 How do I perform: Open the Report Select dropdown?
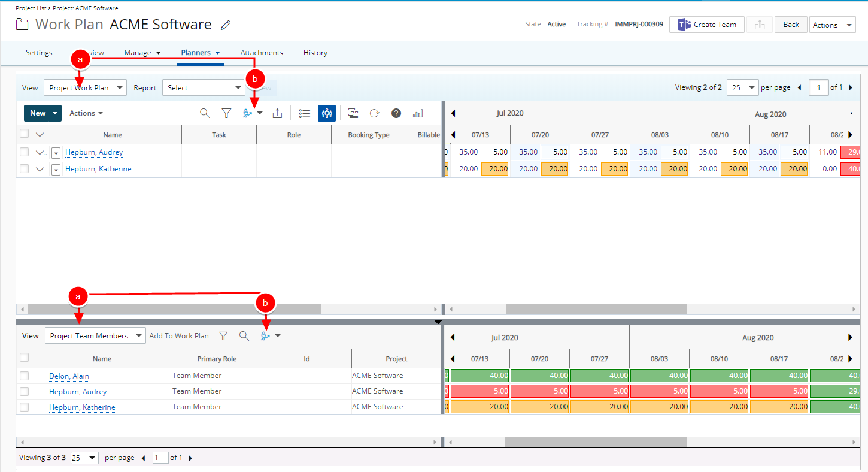pos(204,87)
